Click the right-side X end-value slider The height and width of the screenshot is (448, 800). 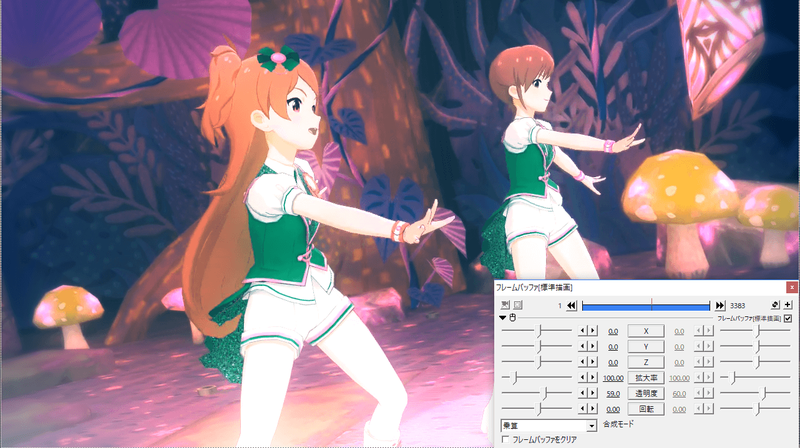(x=755, y=331)
